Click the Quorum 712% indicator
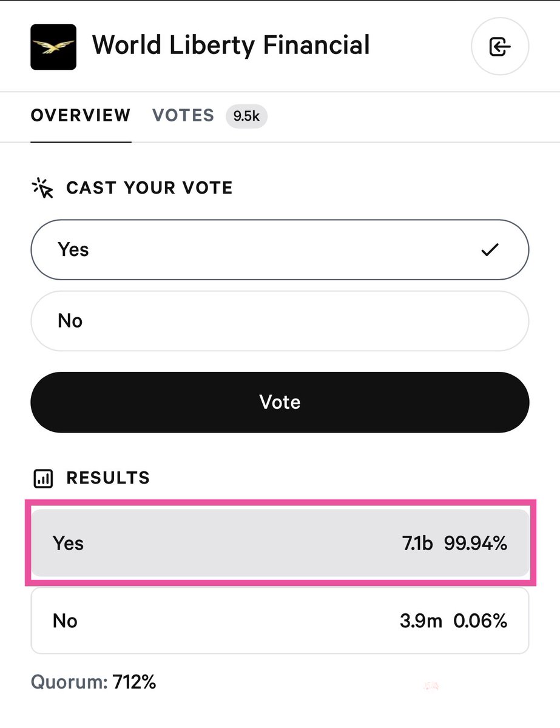The image size is (560, 728). click(x=93, y=682)
